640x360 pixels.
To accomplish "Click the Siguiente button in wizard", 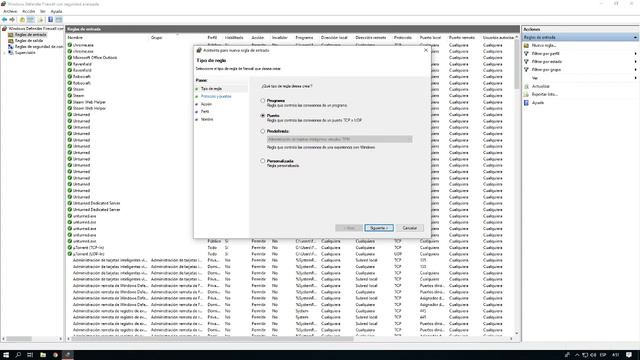I will pos(379,228).
